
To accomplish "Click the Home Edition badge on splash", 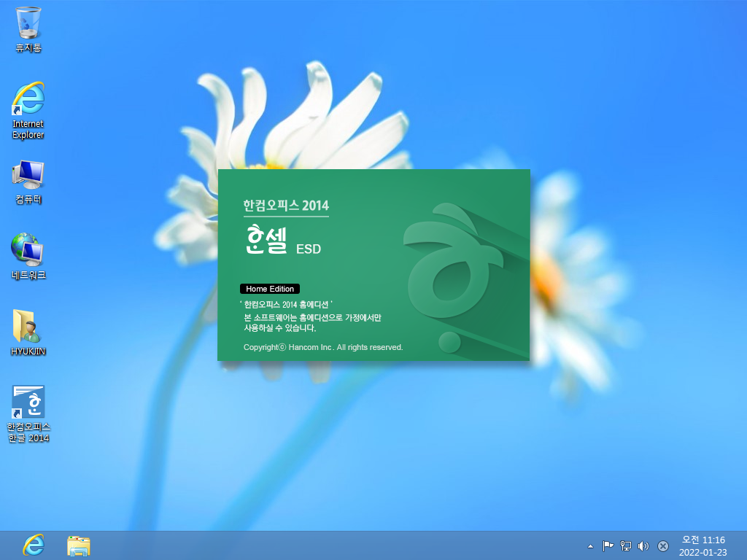I will [270, 289].
